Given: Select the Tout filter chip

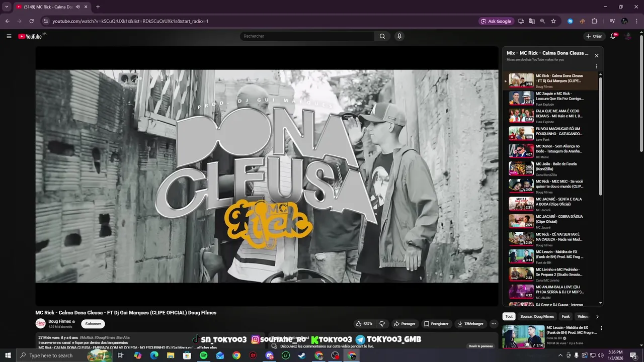Looking at the screenshot, I should click(x=509, y=316).
